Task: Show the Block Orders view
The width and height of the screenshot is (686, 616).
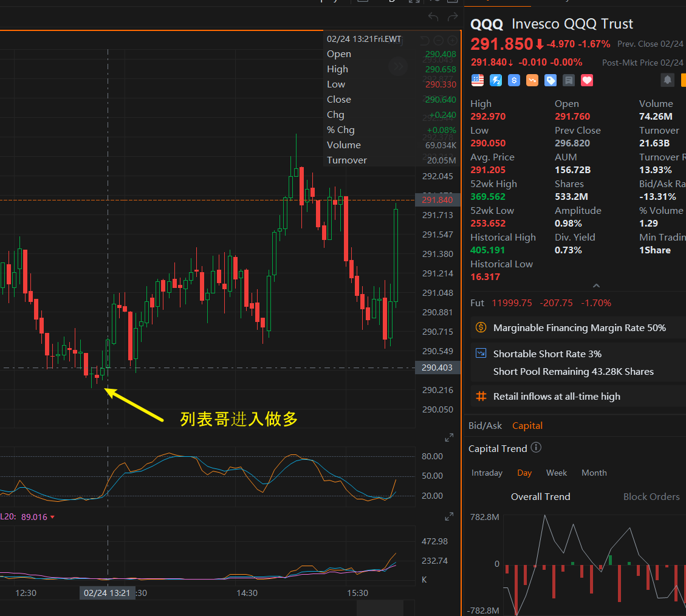Action: pos(651,496)
